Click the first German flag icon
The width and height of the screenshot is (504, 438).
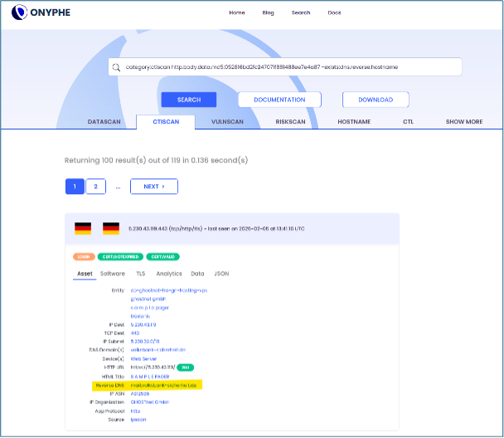tap(83, 229)
